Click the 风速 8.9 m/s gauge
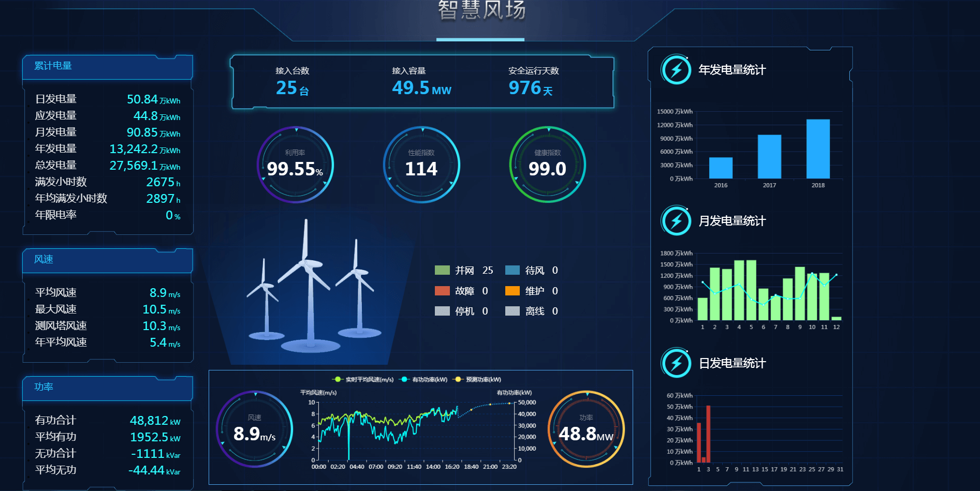Viewport: 980px width, 491px height. (254, 429)
